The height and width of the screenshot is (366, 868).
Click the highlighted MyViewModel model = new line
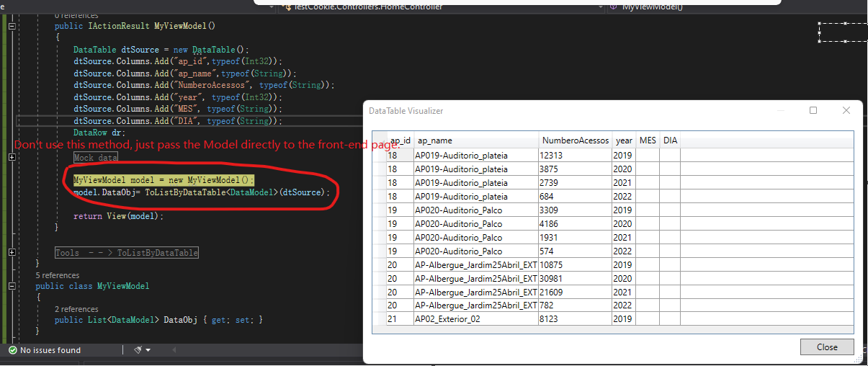(164, 180)
